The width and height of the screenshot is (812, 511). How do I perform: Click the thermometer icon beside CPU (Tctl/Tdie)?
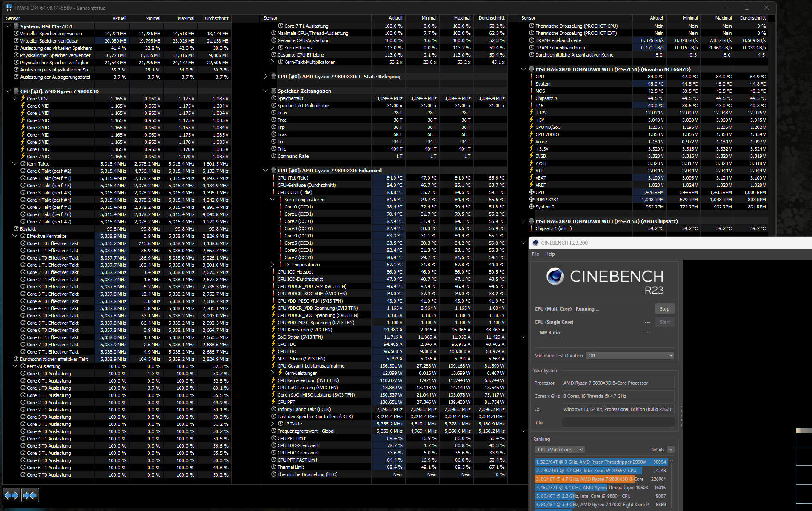[274, 178]
